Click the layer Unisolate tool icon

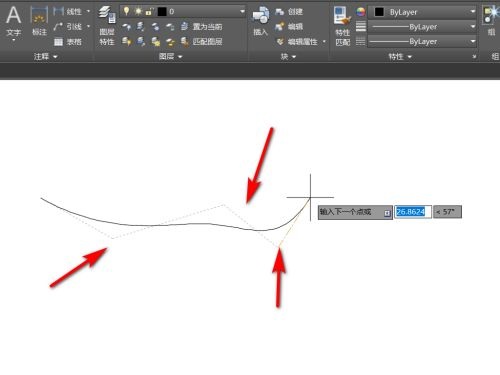pyautogui.click(x=141, y=41)
